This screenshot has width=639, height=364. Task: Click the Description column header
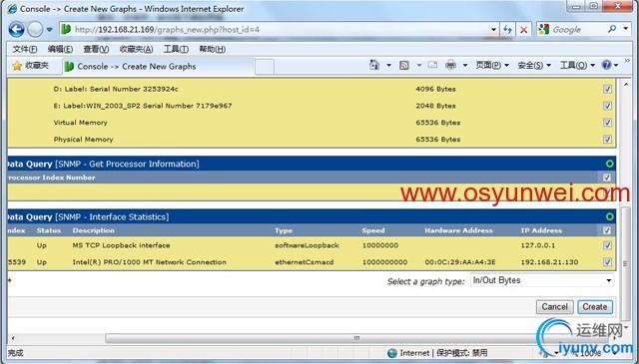click(x=93, y=230)
